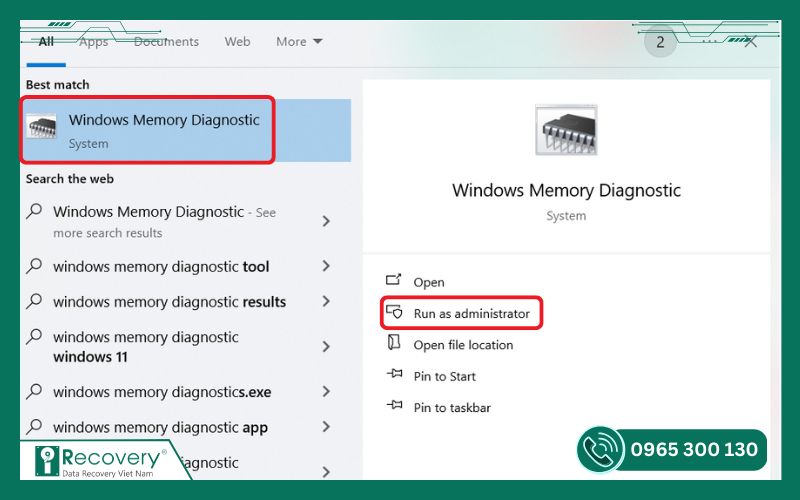Select Pin to taskbar
Viewport: 800px width, 500px height.
click(452, 408)
